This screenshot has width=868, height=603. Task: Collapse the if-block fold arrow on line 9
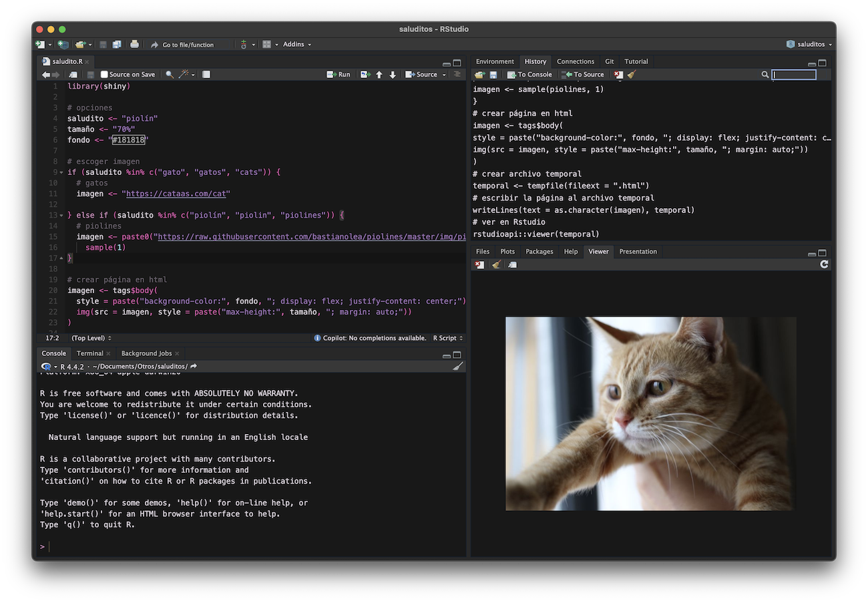point(61,172)
